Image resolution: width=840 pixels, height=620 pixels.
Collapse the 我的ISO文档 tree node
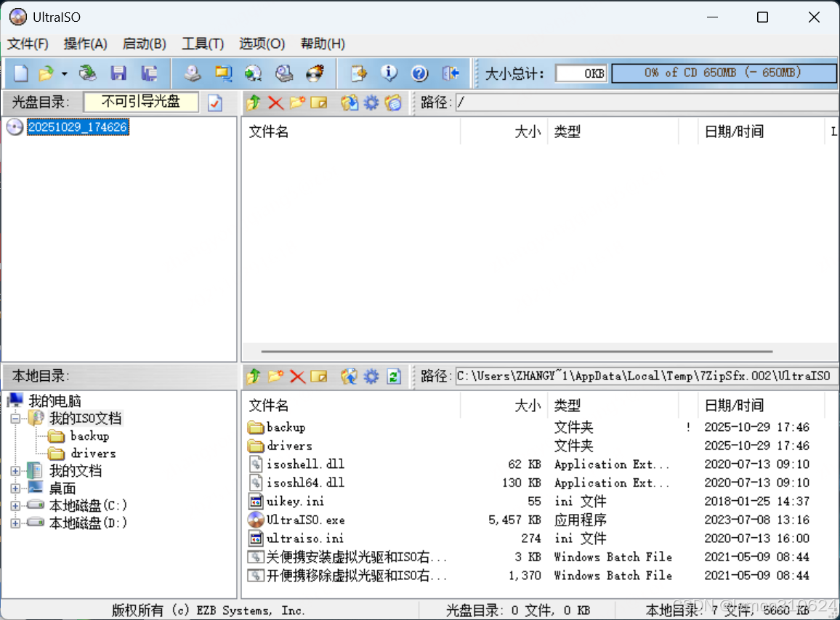[15, 419]
